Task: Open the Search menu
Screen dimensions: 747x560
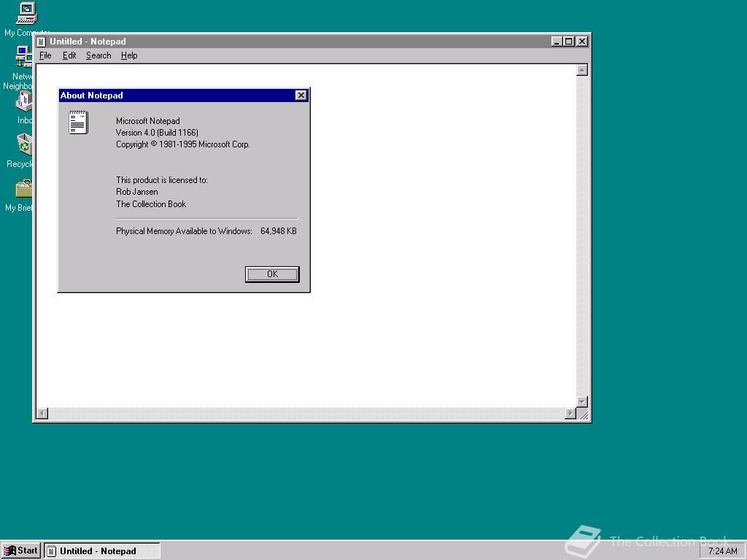Action: 98,55
